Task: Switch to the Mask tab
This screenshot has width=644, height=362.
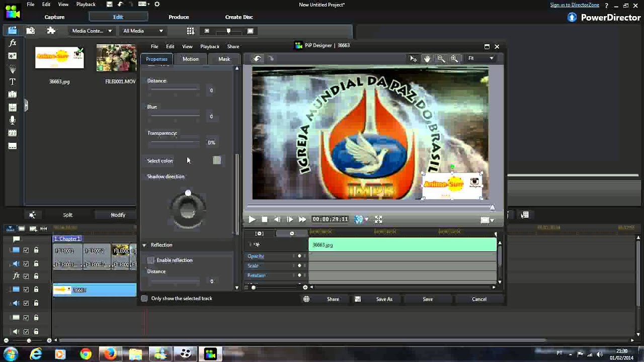Action: click(224, 59)
